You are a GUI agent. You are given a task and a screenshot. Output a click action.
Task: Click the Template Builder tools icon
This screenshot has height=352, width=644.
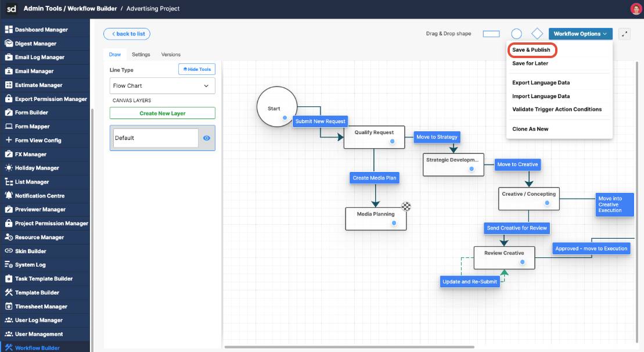9,292
